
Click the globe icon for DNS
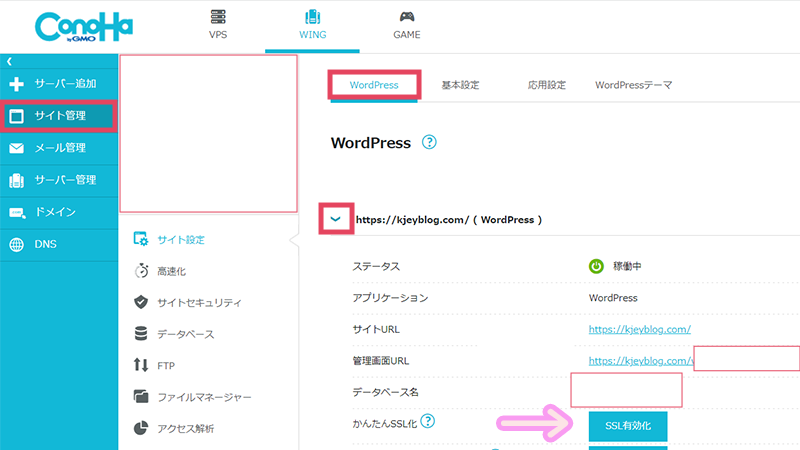16,244
